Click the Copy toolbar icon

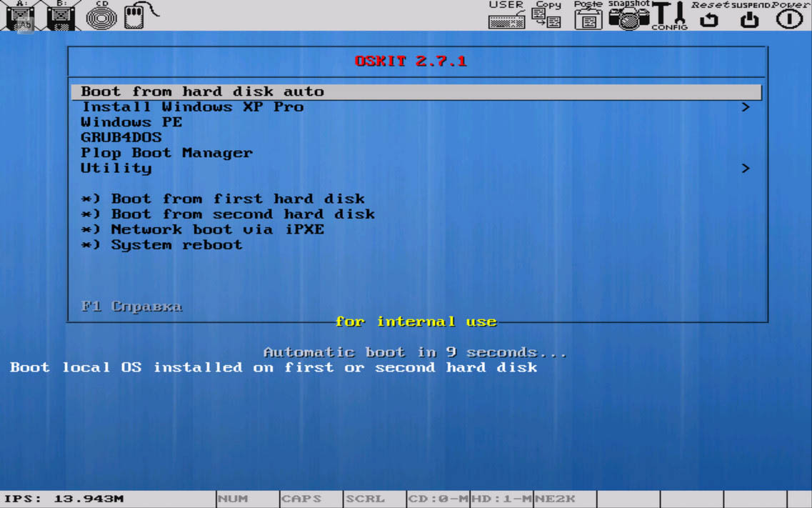(547, 15)
